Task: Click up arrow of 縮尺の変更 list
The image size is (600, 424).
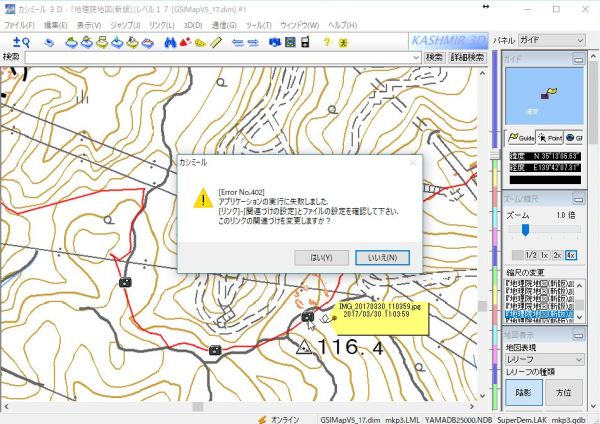Action: click(580, 285)
